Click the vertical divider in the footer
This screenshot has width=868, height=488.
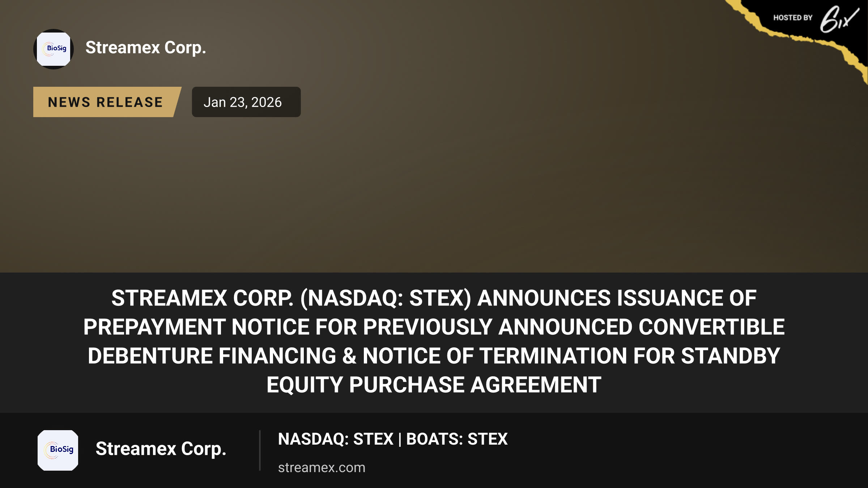(x=260, y=450)
